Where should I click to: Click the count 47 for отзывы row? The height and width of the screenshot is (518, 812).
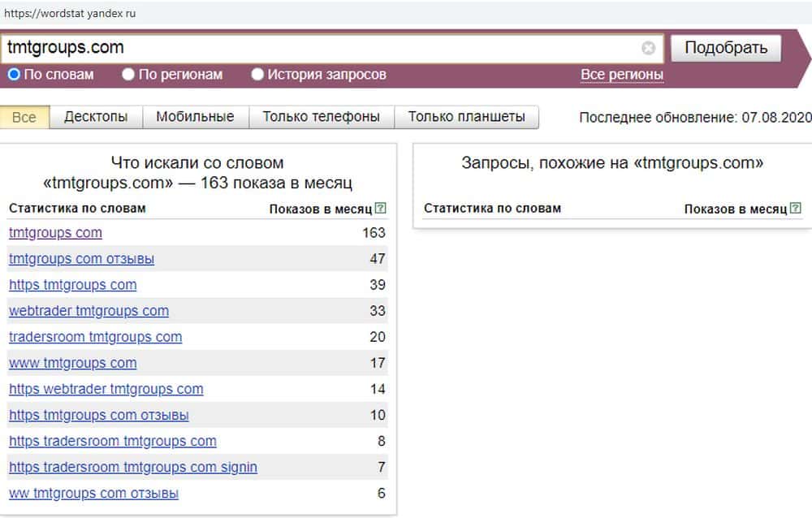[378, 258]
